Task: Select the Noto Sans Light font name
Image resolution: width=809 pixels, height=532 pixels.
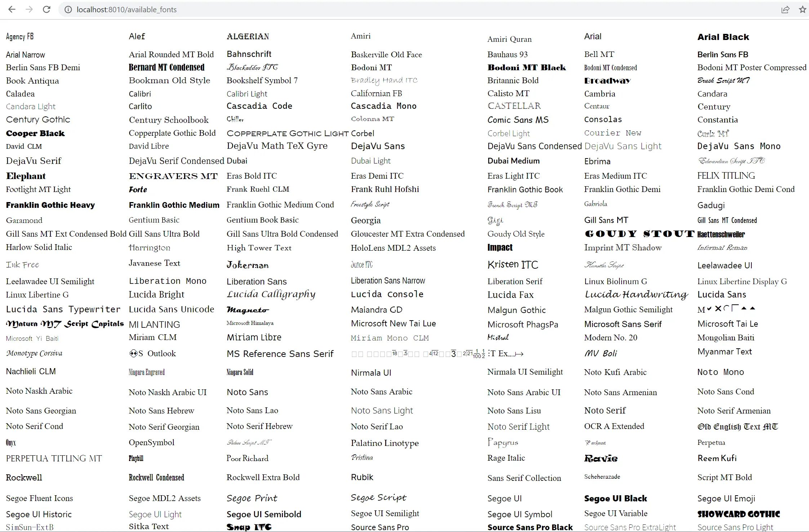Action: (x=382, y=411)
